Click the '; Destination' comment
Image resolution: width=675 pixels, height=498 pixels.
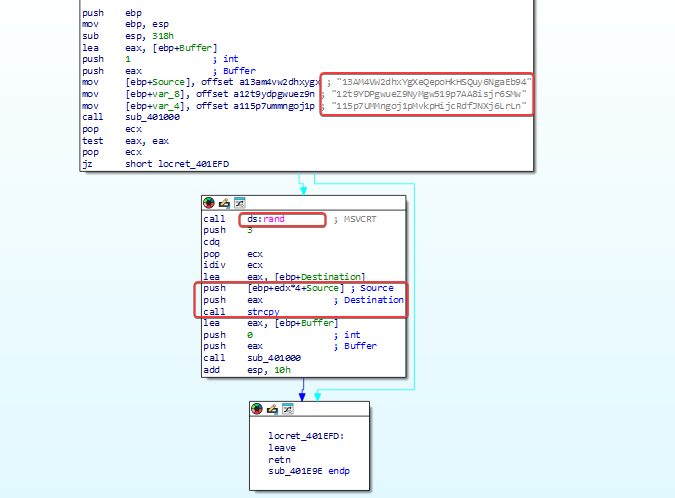pyautogui.click(x=368, y=300)
